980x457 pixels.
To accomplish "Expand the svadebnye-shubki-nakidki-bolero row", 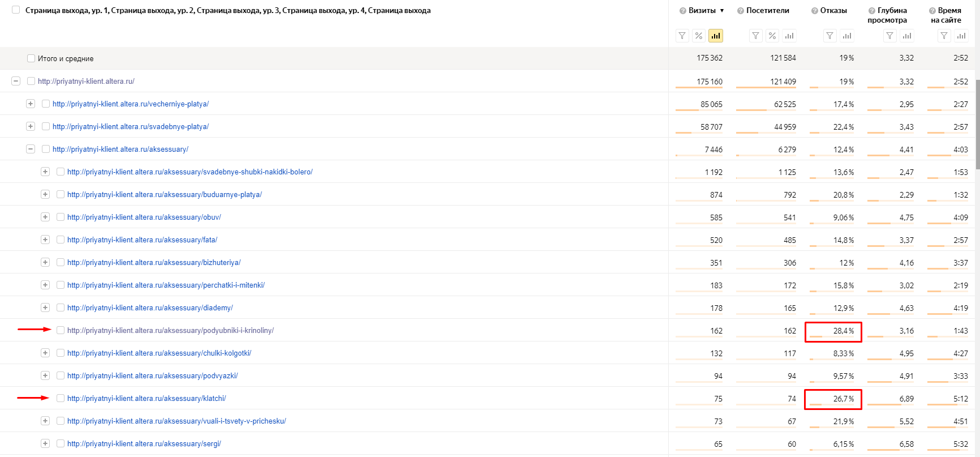I will coord(45,172).
